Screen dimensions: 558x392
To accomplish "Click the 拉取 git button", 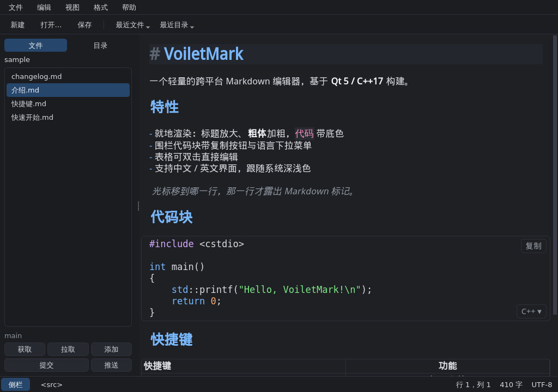I will click(x=68, y=350).
